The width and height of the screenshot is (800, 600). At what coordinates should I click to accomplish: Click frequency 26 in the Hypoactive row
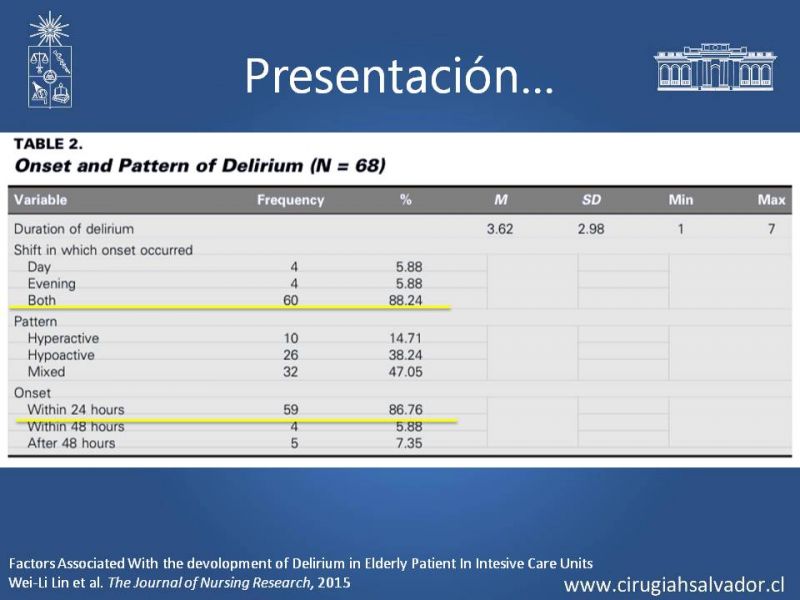(290, 355)
